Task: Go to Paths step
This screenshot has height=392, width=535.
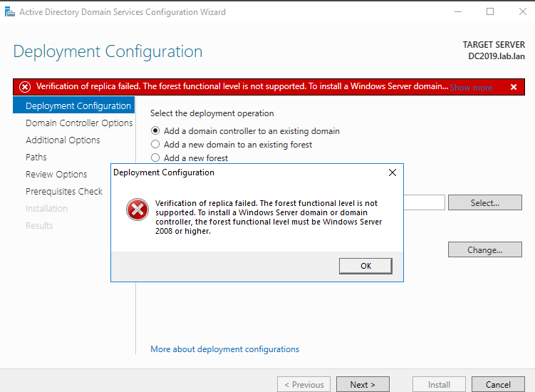Action: point(36,157)
